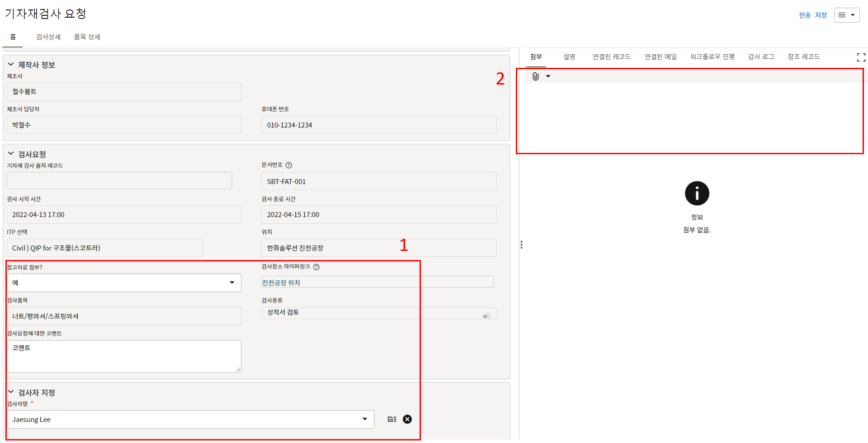The width and height of the screenshot is (868, 443).
Task: Switch to the 검사상세 tab
Action: click(x=48, y=37)
